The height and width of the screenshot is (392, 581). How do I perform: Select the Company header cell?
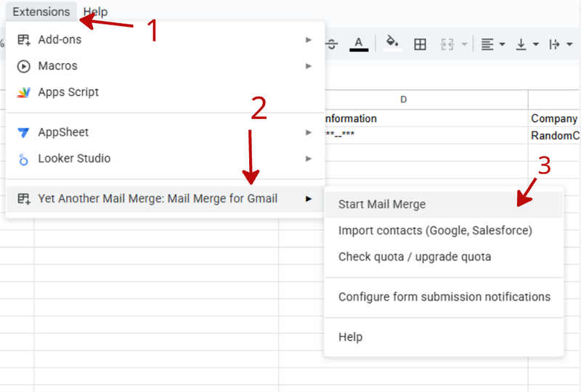(x=554, y=118)
